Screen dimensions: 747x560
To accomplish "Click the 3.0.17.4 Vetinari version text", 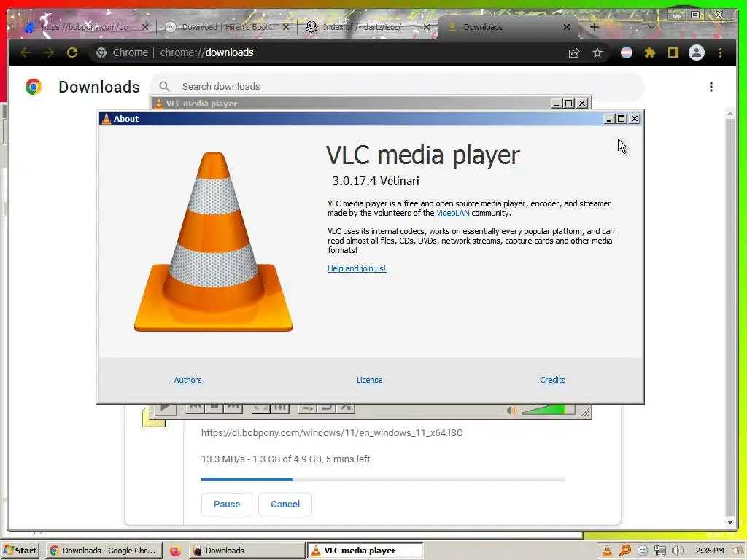I will click(376, 181).
